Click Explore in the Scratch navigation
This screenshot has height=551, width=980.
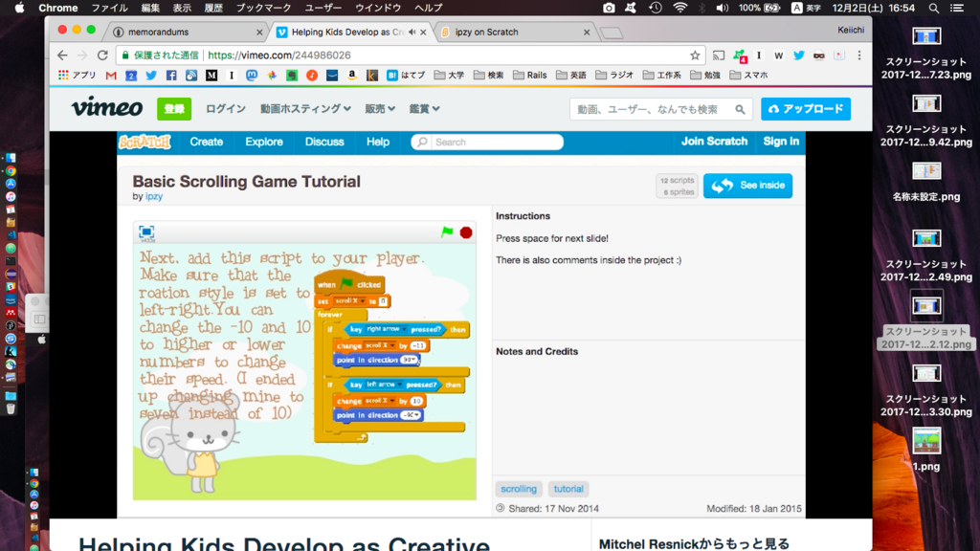264,142
